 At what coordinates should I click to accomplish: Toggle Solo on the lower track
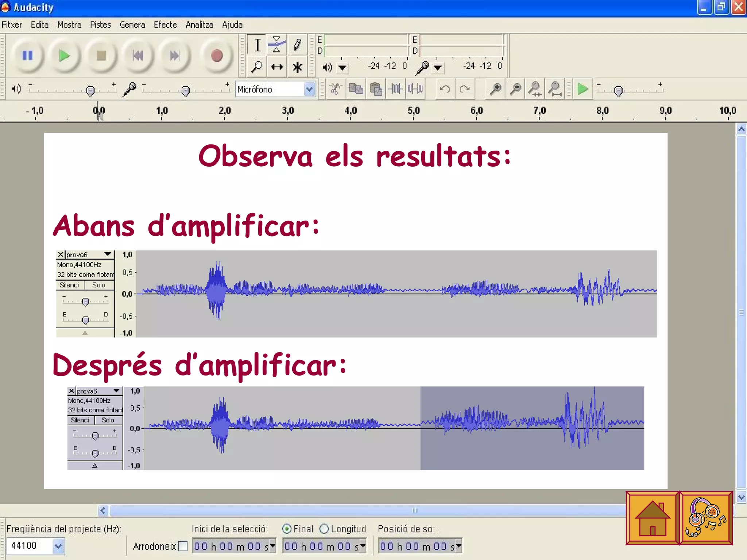coord(108,420)
